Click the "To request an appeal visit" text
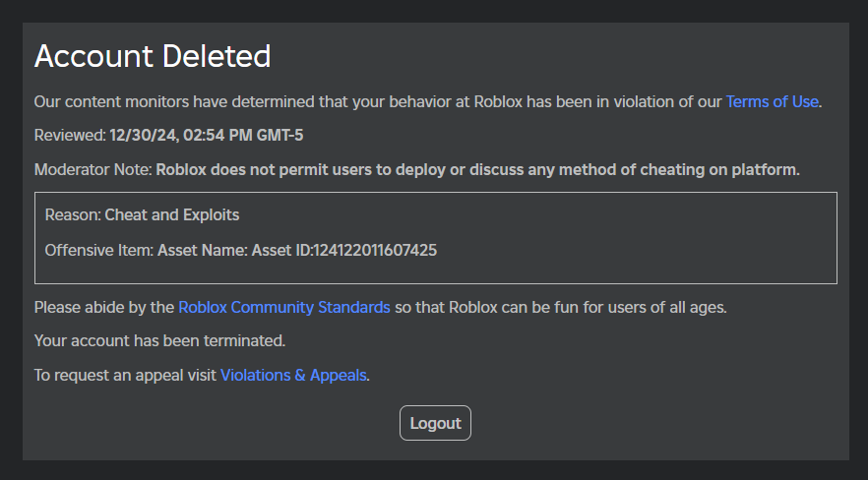Image resolution: width=868 pixels, height=480 pixels. click(x=126, y=375)
